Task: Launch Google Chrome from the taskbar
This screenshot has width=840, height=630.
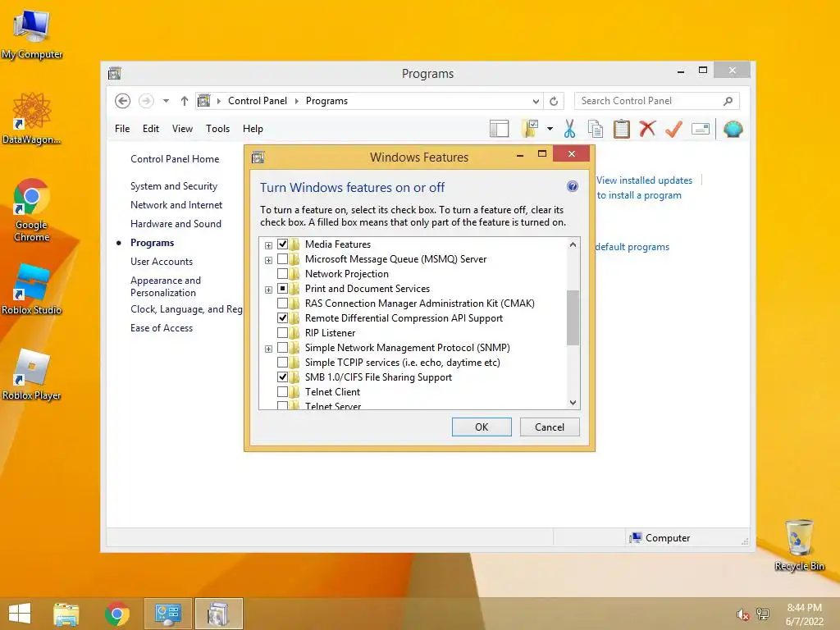Action: pos(117,614)
